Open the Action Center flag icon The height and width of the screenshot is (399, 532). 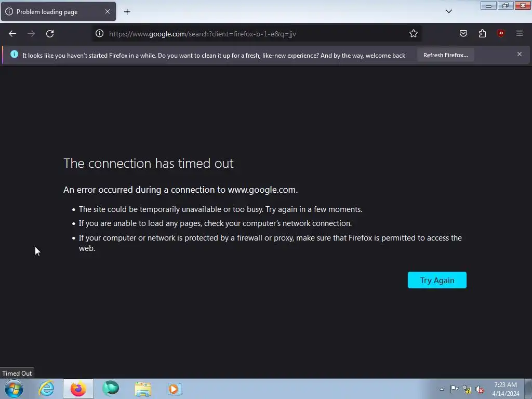coord(454,389)
